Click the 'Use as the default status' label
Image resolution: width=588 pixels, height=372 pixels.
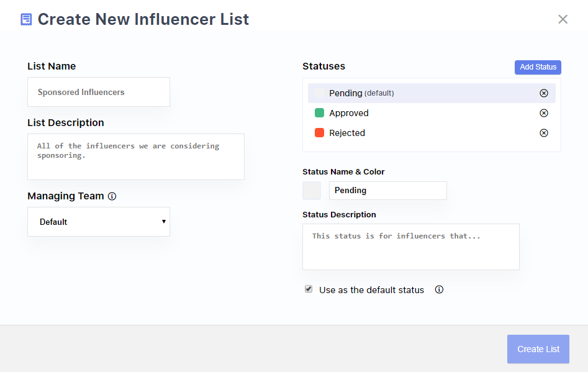tap(372, 290)
